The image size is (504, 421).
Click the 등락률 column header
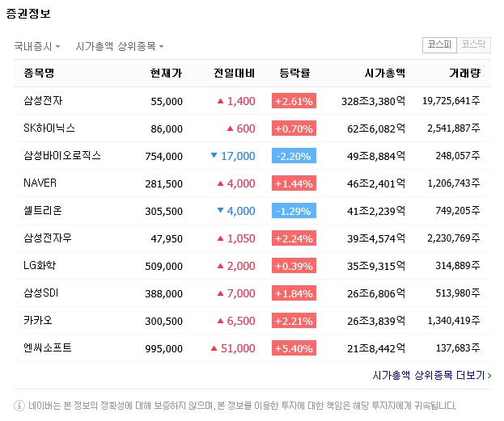(294, 74)
